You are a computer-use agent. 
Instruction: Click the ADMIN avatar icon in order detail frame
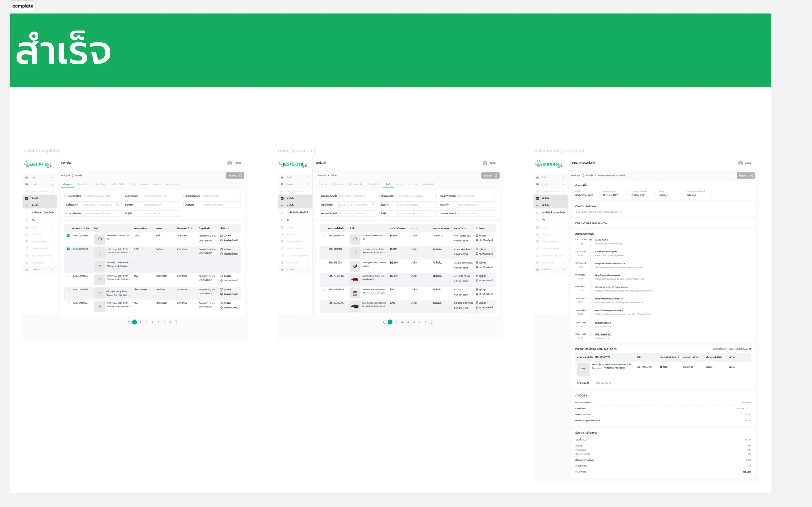point(741,163)
